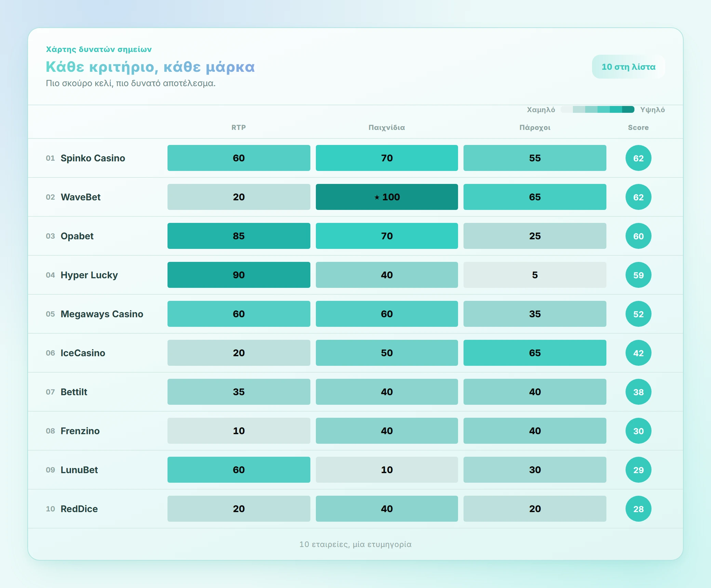The height and width of the screenshot is (588, 711).
Task: Click the Πάροχοι column header
Action: click(x=535, y=128)
